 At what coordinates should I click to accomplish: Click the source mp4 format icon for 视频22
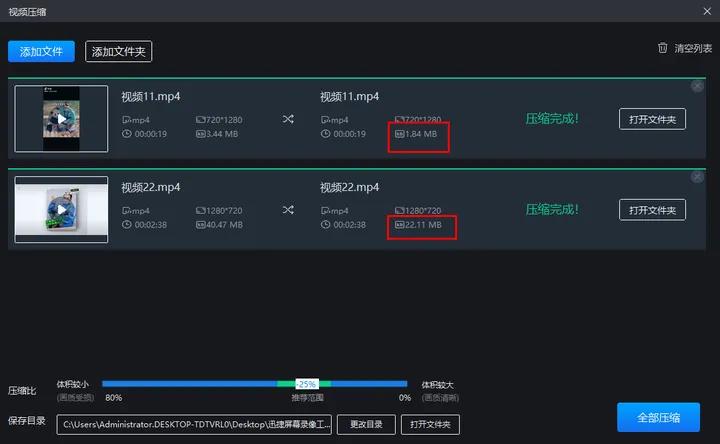coord(127,211)
